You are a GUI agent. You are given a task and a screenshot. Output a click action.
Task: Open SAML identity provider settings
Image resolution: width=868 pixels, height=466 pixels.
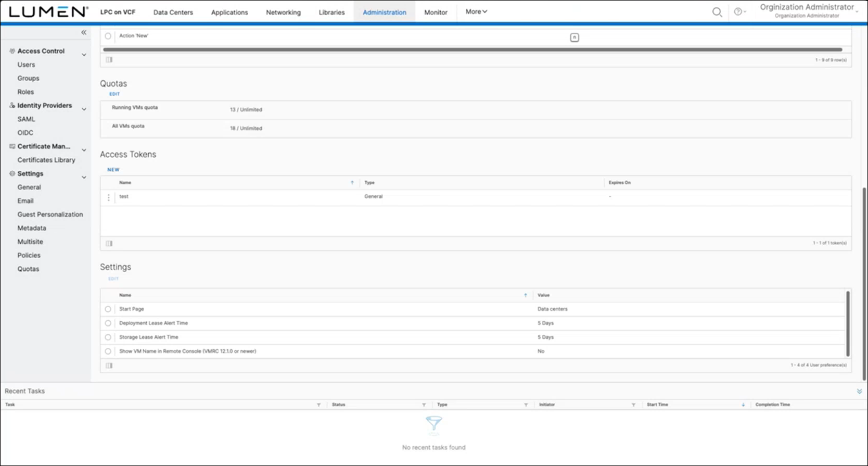click(x=27, y=119)
